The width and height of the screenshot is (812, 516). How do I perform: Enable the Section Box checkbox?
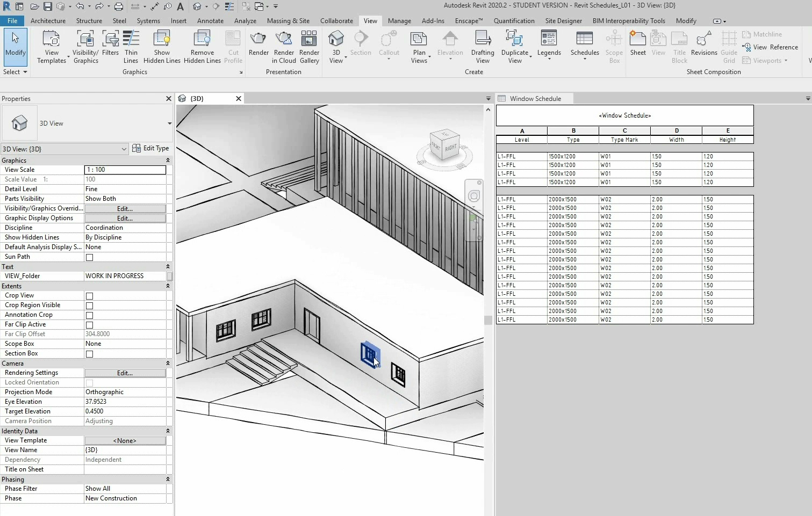click(x=90, y=354)
